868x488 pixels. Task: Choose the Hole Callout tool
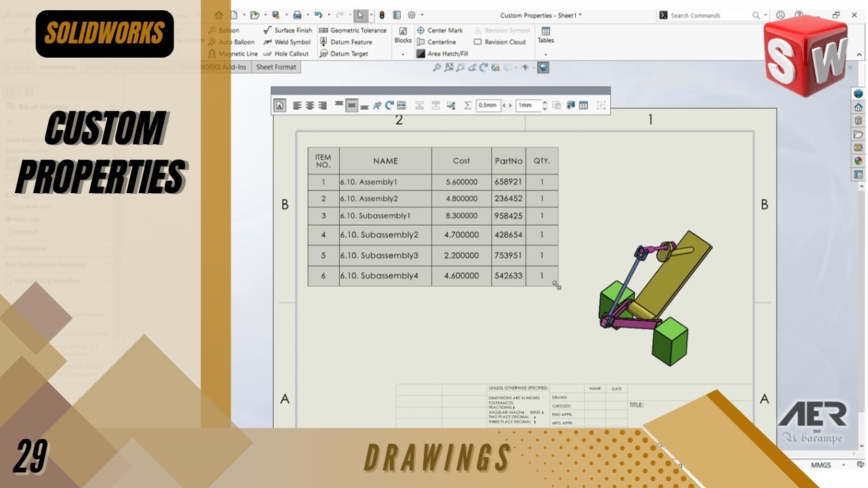click(x=285, y=54)
